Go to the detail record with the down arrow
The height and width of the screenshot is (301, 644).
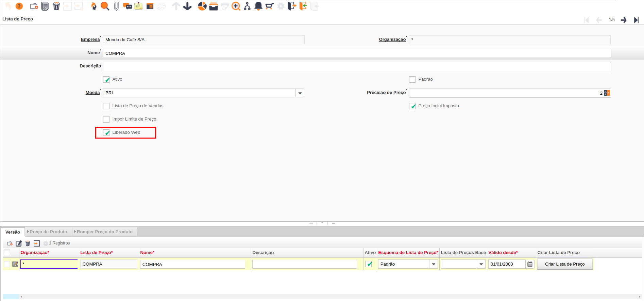coord(187,6)
